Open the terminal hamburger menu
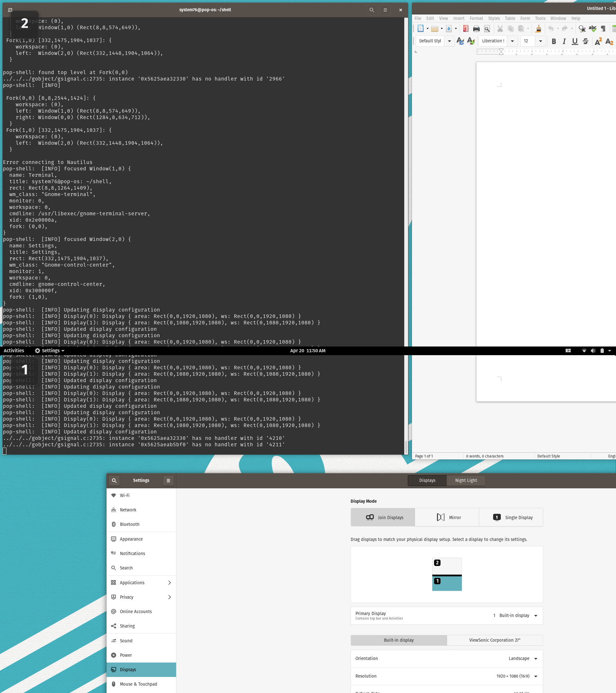616x693 pixels. point(385,10)
